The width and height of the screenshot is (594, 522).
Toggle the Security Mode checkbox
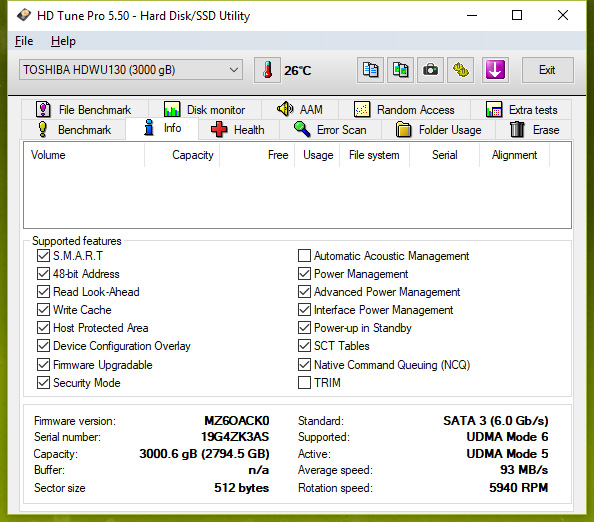[43, 383]
